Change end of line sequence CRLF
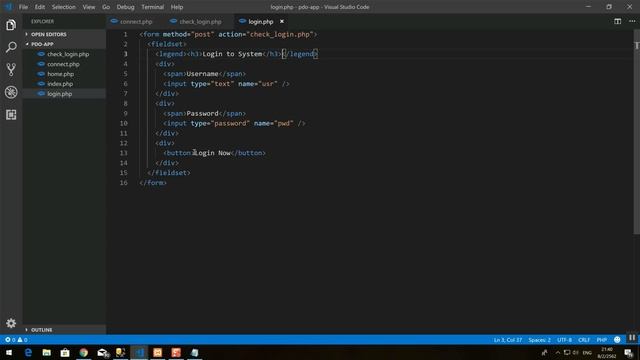 pos(584,340)
